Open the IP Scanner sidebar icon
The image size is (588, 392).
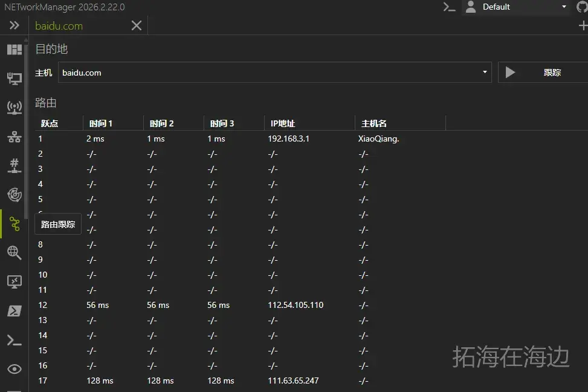pos(15,137)
